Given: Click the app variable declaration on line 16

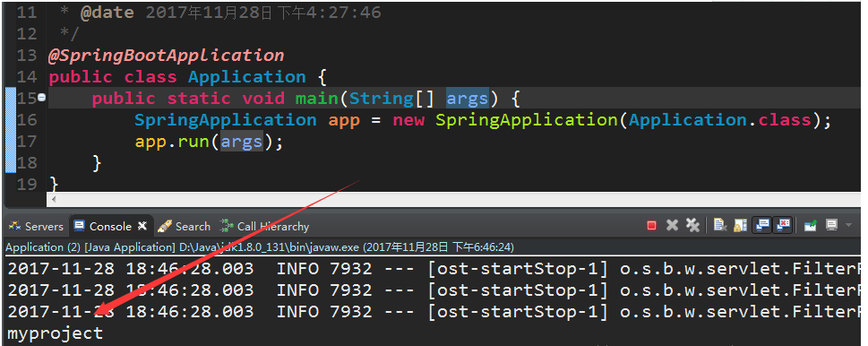Looking at the screenshot, I should (344, 120).
